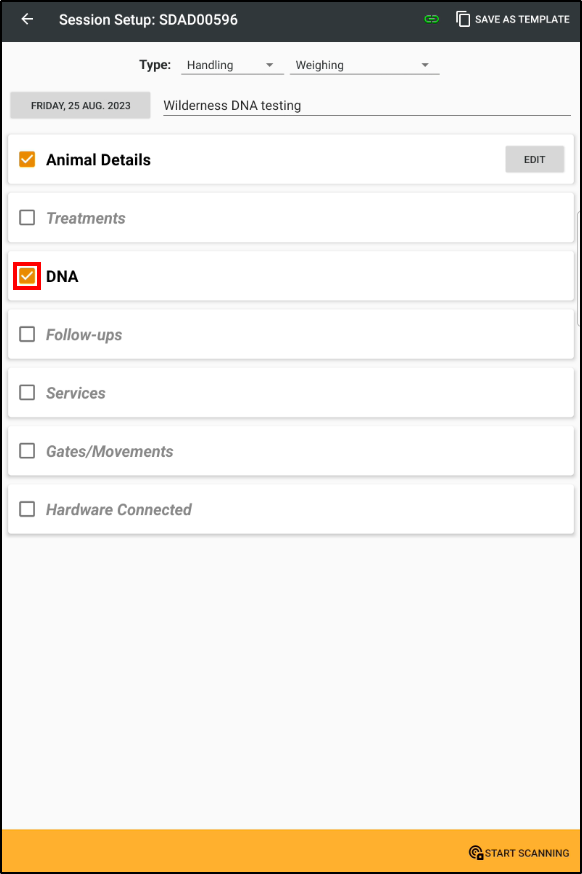Click the scanning signal icon in bottom bar
582x874 pixels.
point(474,853)
